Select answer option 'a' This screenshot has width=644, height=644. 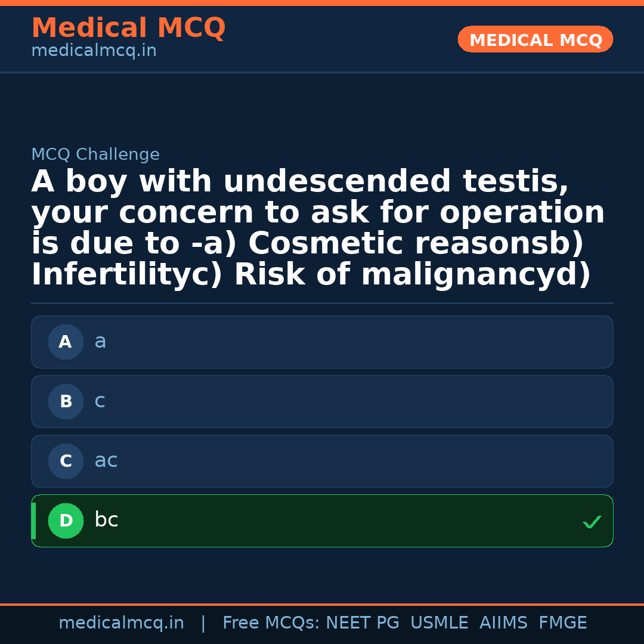coord(322,342)
